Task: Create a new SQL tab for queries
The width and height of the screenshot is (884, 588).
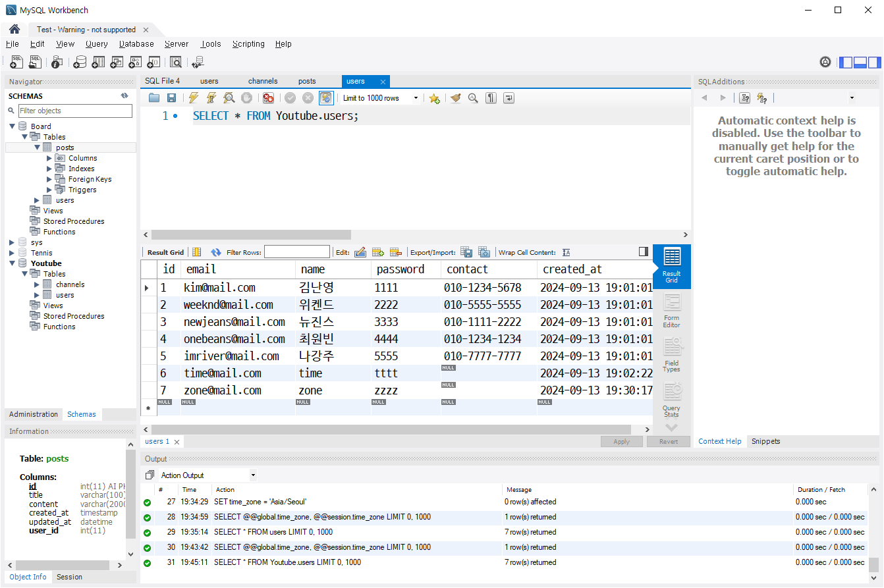Action: tap(16, 62)
